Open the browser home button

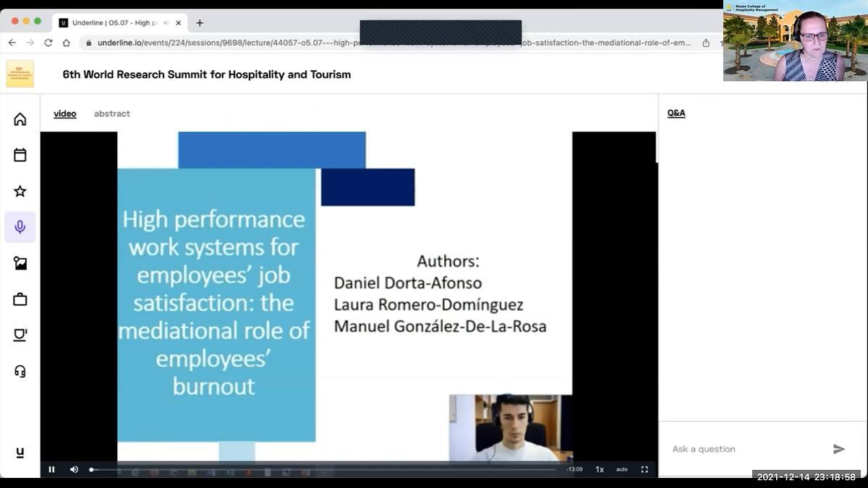pos(66,43)
